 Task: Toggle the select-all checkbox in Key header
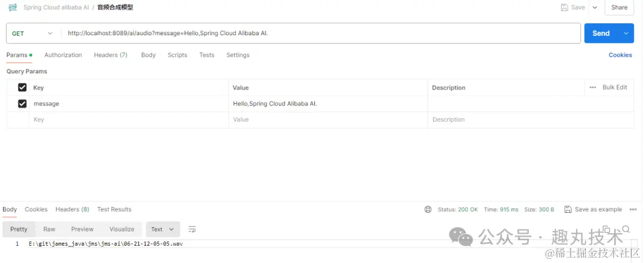pyautogui.click(x=22, y=88)
